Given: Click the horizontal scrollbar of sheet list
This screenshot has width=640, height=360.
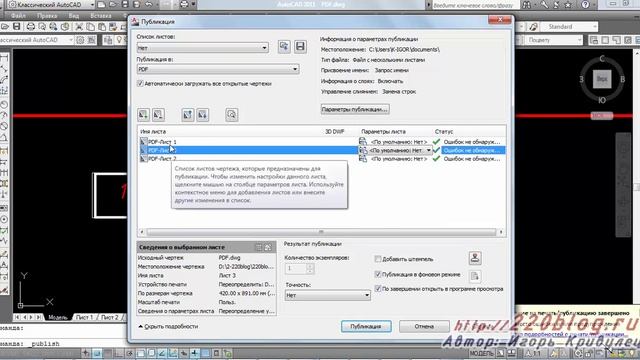Looking at the screenshot, I should (x=321, y=232).
